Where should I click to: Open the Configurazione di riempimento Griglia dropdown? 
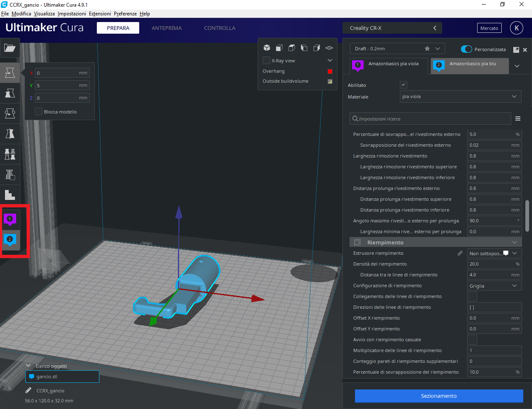point(494,286)
